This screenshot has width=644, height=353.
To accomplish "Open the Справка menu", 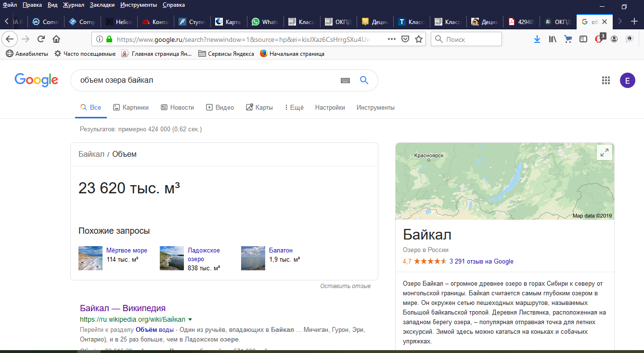I will point(174,5).
